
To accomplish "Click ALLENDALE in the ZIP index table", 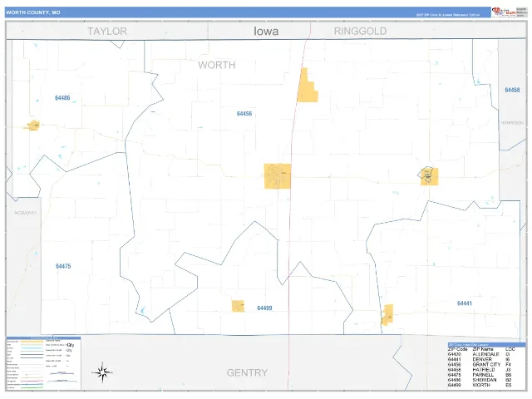I will coord(485,354).
